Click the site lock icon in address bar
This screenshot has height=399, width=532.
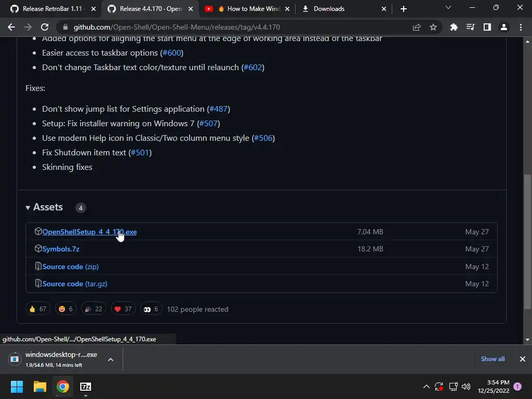click(x=65, y=27)
